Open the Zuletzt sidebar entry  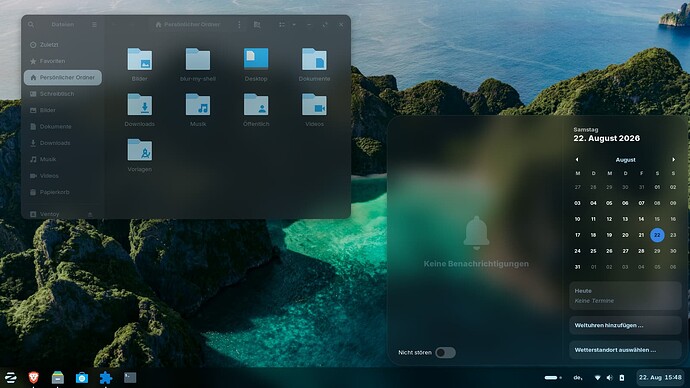point(63,45)
